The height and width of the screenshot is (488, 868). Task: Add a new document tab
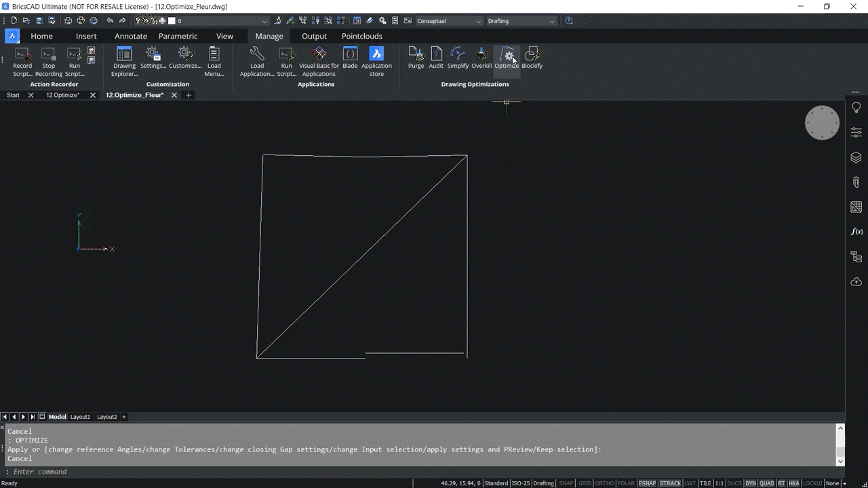coord(189,95)
